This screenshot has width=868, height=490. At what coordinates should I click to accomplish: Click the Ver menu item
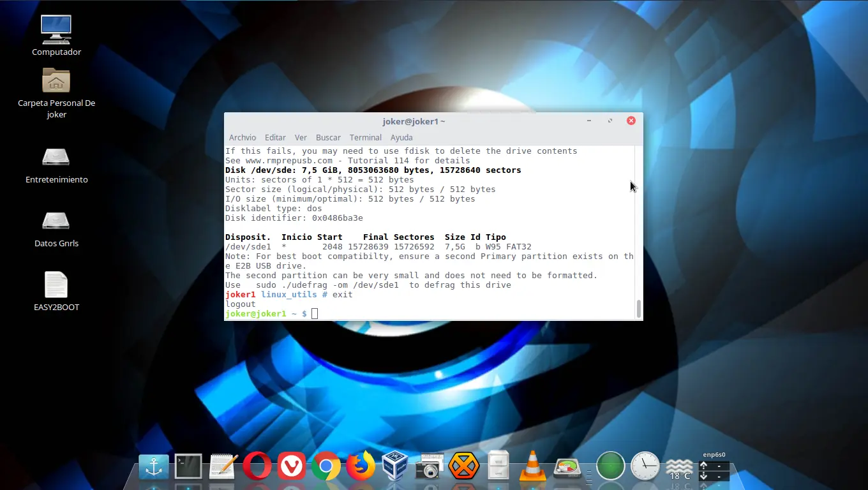(x=301, y=137)
